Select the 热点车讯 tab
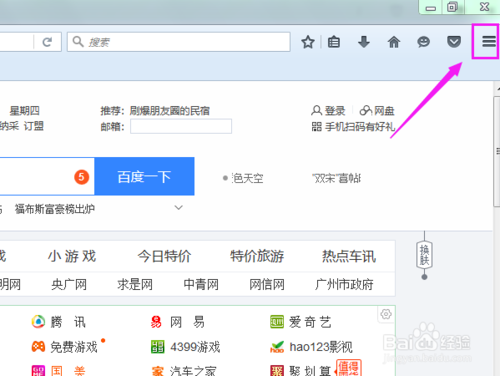Image resolution: width=500 pixels, height=376 pixels. click(349, 256)
